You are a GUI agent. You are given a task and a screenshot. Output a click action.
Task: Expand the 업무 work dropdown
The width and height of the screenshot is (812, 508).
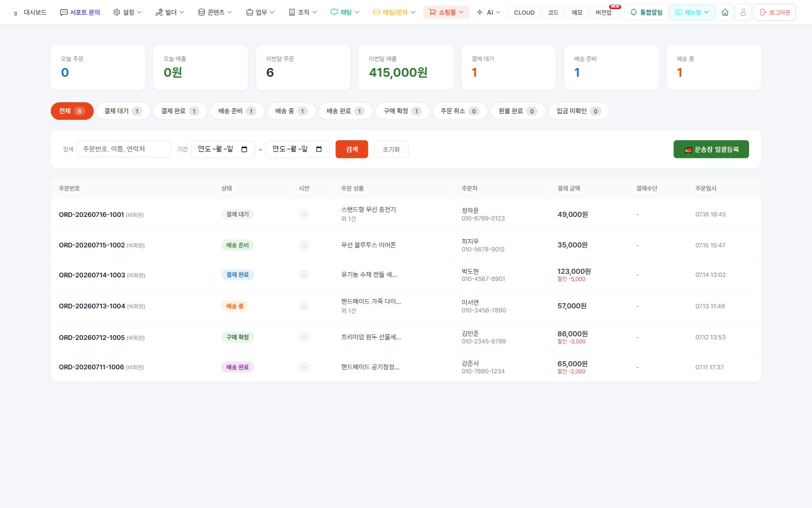point(260,12)
